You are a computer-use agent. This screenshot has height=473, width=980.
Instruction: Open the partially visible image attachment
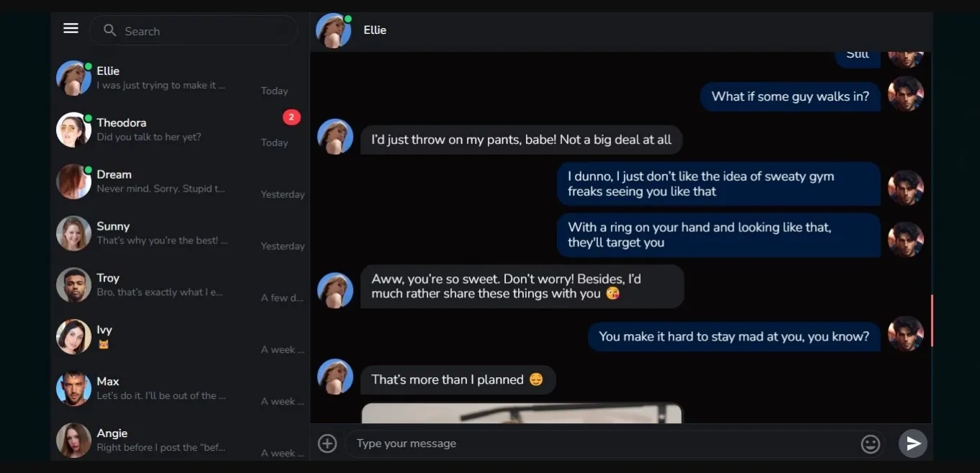(x=521, y=413)
